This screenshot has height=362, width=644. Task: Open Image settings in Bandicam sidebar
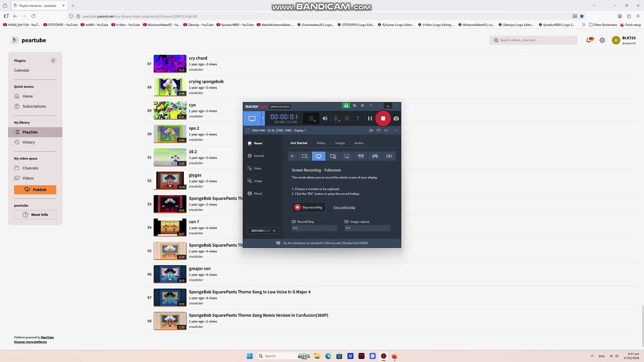(255, 181)
